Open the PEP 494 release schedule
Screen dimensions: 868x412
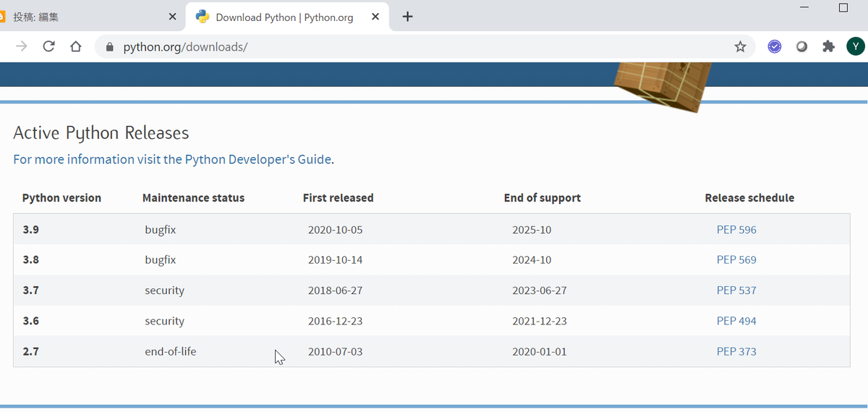(736, 321)
